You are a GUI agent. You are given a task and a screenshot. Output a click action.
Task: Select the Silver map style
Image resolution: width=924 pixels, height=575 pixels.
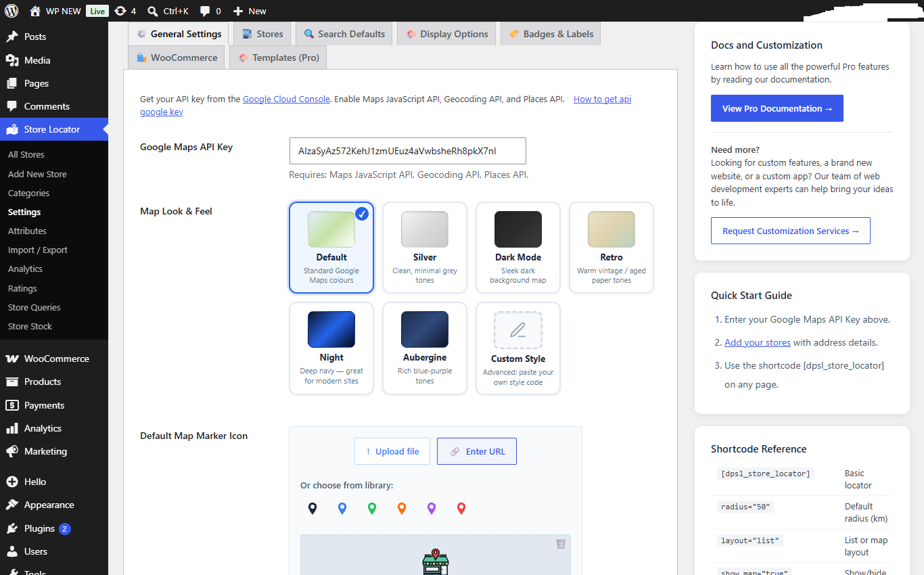(x=425, y=248)
